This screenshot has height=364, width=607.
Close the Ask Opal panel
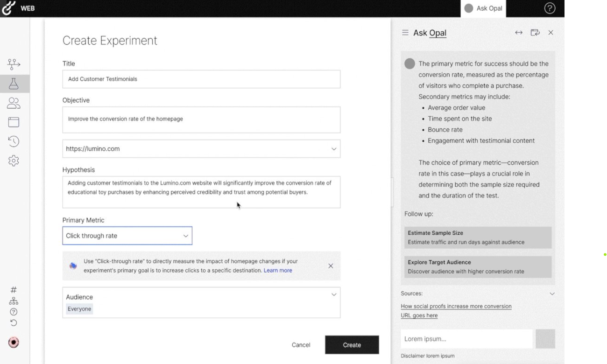551,33
